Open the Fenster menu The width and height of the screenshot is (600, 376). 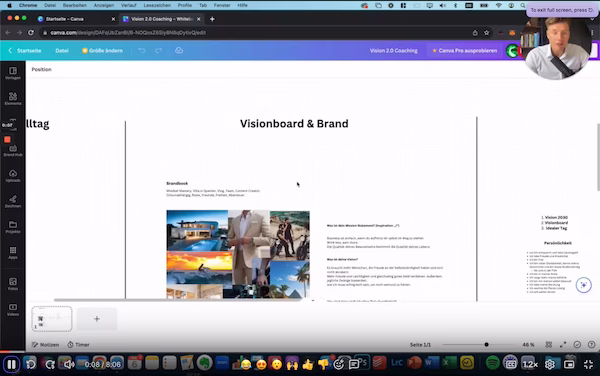222,5
